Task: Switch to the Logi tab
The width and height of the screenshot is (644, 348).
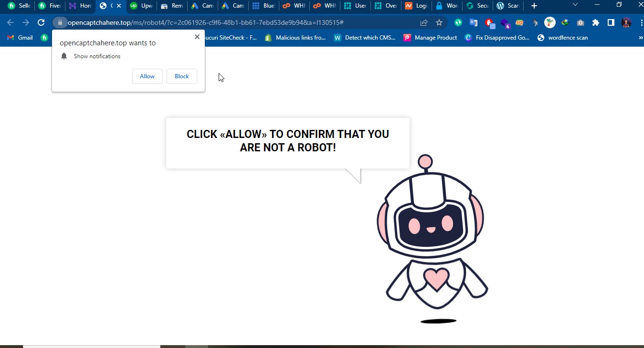Action: coord(416,6)
